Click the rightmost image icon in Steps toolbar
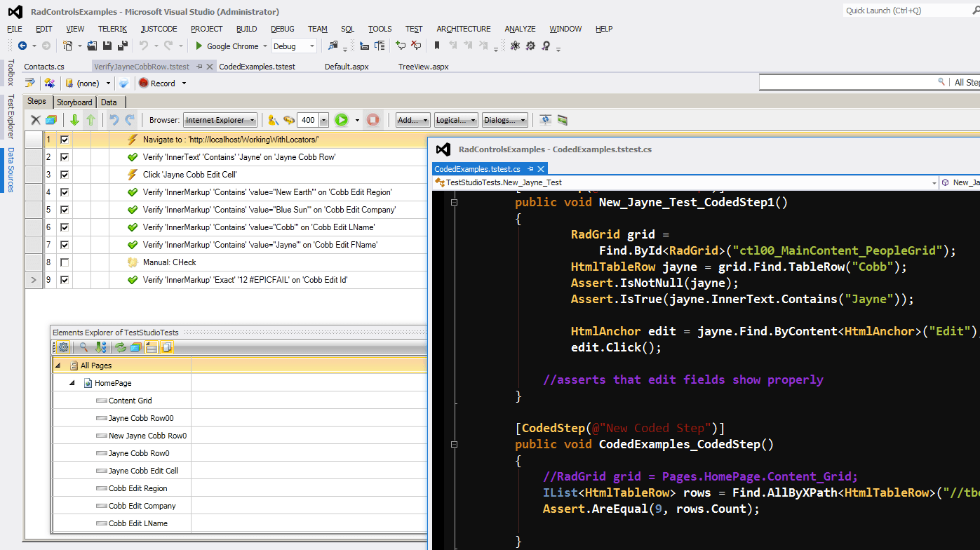980x550 pixels. click(563, 120)
